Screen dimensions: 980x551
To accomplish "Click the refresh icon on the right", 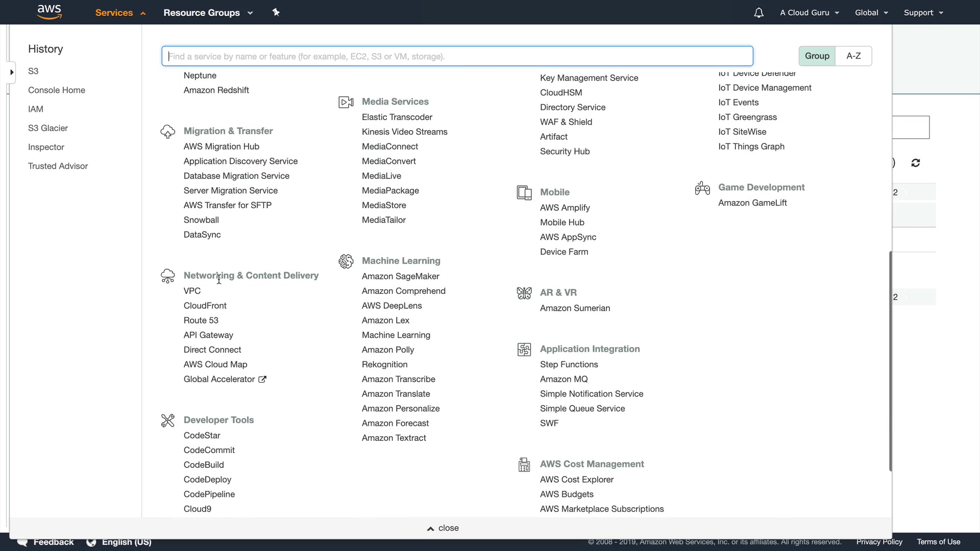I will (916, 163).
